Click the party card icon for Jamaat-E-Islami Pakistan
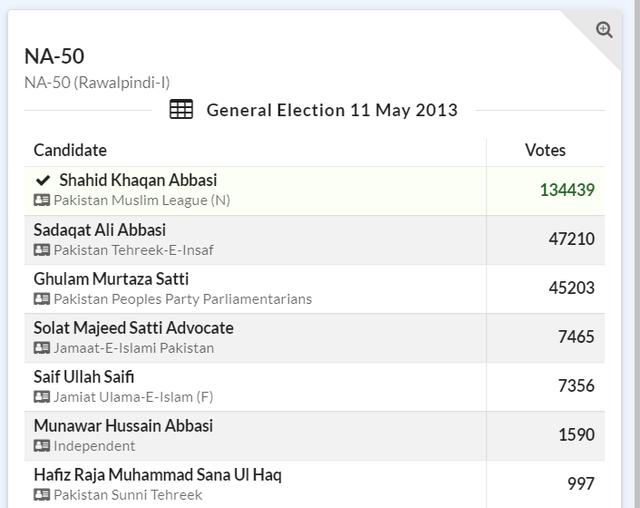This screenshot has height=508, width=640. pyautogui.click(x=42, y=348)
